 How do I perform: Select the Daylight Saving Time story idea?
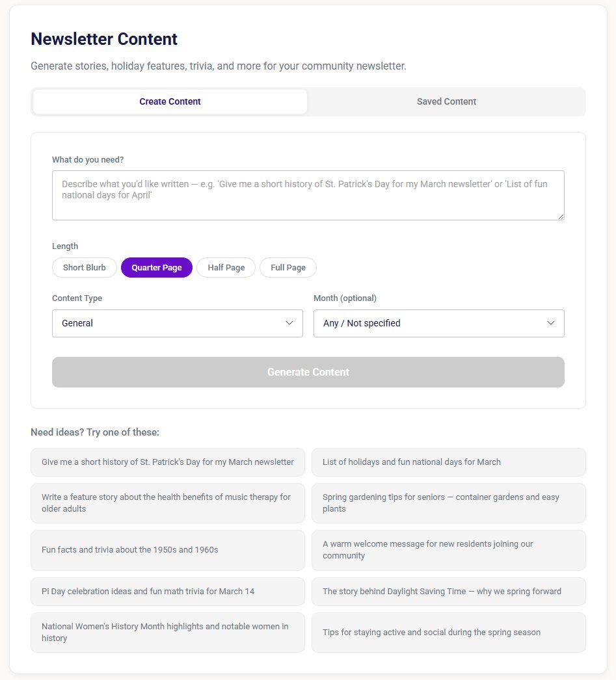coord(448,592)
